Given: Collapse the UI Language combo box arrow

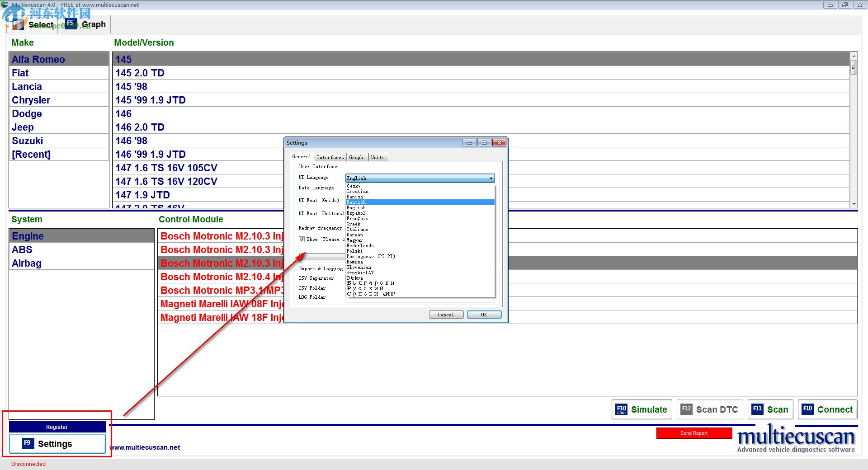Looking at the screenshot, I should (x=491, y=178).
